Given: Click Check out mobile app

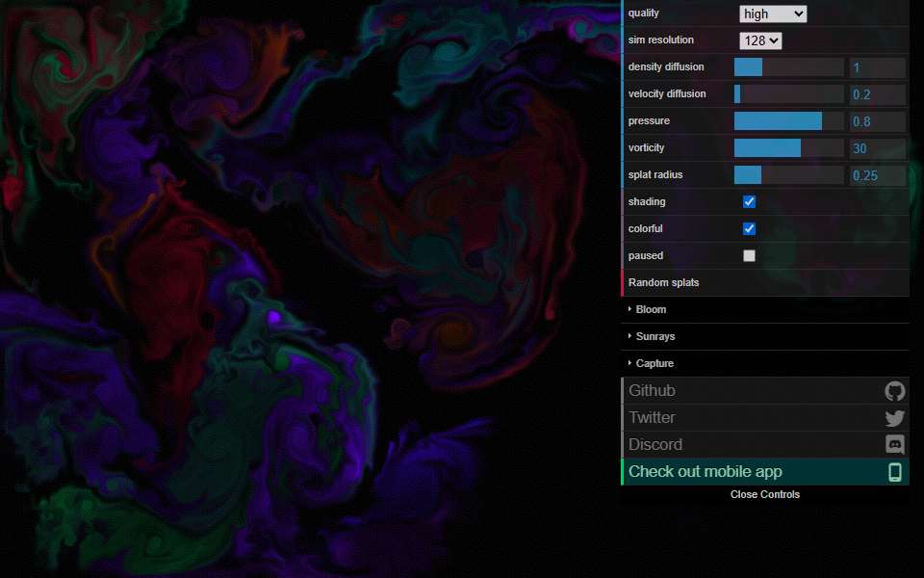Looking at the screenshot, I should point(765,472).
